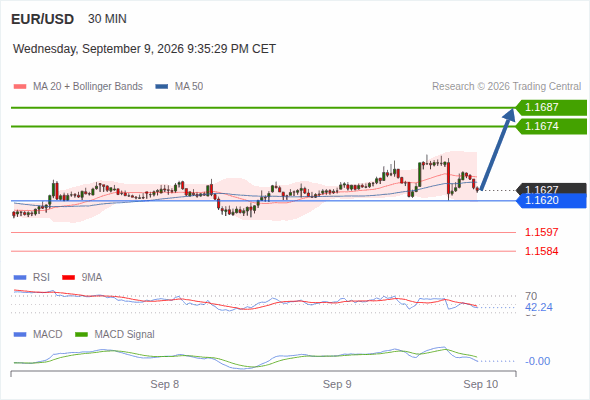Click the 1.1620 pivot price tag
The image size is (590, 400).
coord(552,201)
